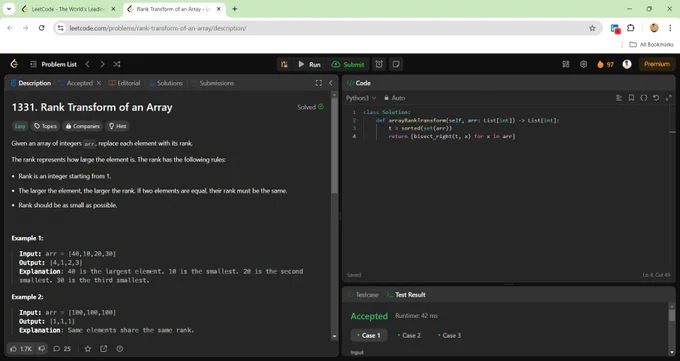The width and height of the screenshot is (680, 361).
Task: Dislike the problem thumbs down
Action: (x=42, y=349)
